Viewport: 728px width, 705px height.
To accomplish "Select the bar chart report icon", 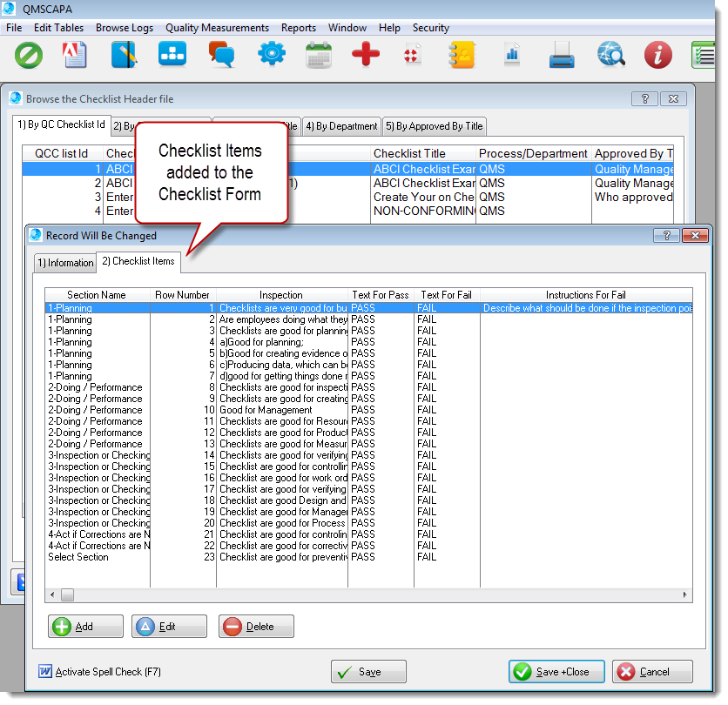I will (x=512, y=54).
